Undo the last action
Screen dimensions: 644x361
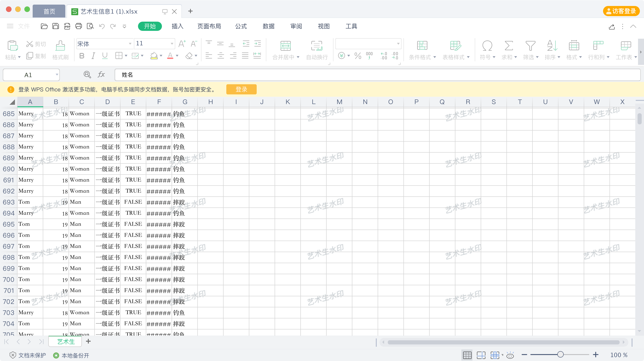click(x=101, y=26)
